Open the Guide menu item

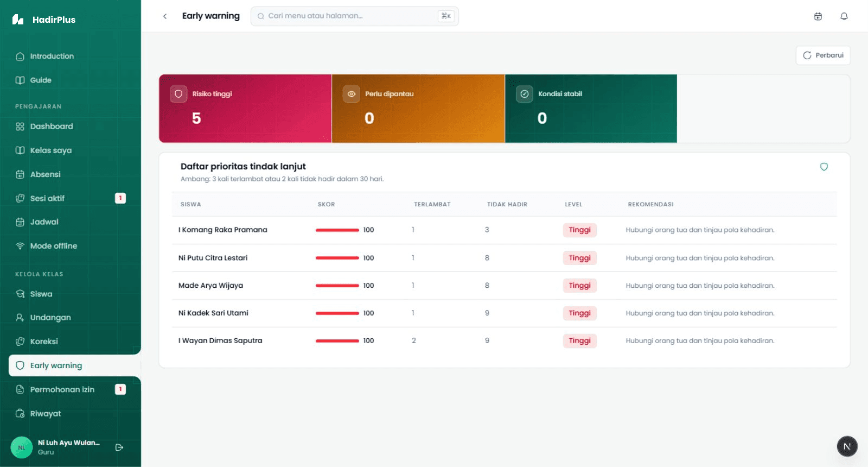click(75, 80)
